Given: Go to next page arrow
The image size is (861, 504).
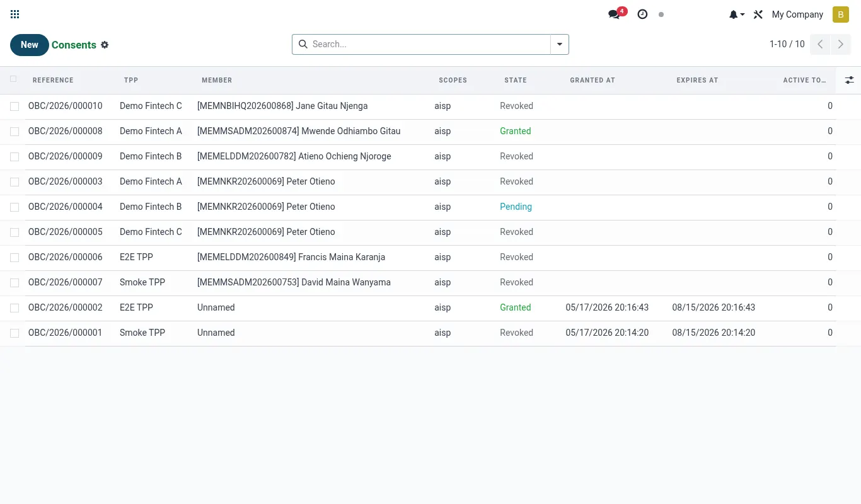Looking at the screenshot, I should point(840,44).
